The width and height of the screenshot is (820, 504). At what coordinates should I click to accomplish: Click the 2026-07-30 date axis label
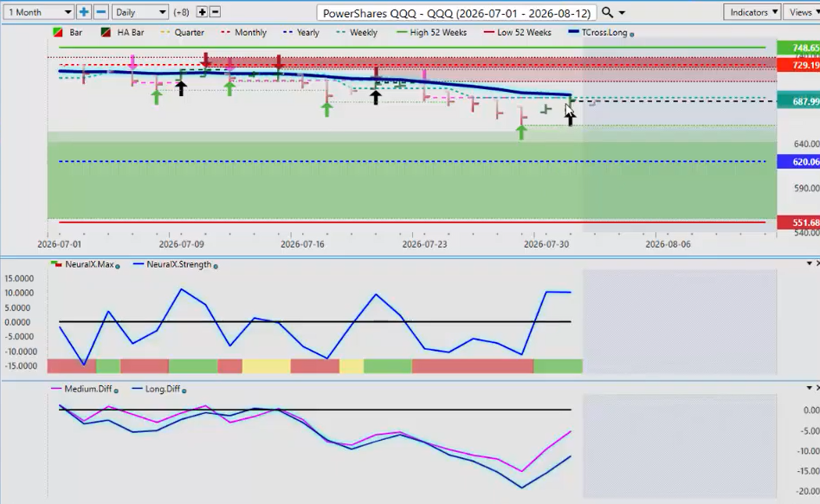[546, 244]
